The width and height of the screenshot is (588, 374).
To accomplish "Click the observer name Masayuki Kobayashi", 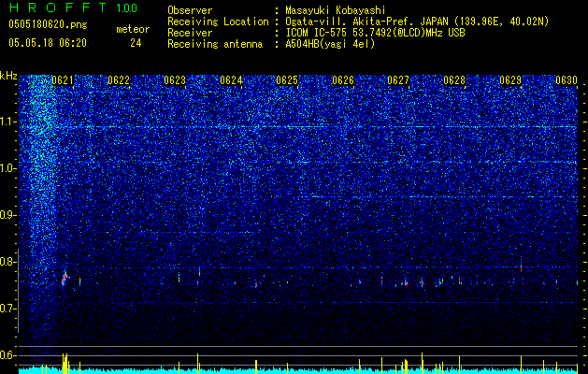I will point(336,10).
